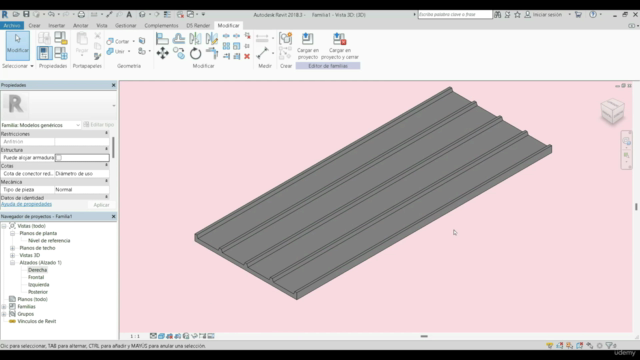
Task: Select the Copy tool icon
Action: point(179,53)
